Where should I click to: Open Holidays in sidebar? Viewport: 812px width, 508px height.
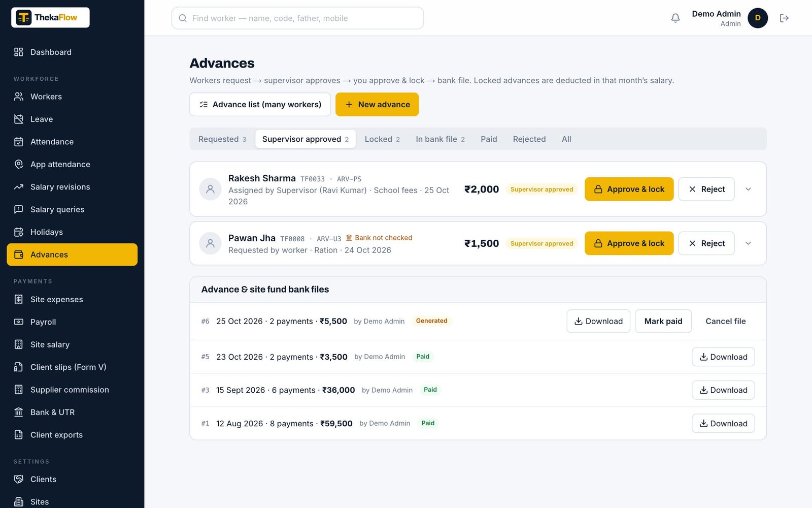coord(72,232)
